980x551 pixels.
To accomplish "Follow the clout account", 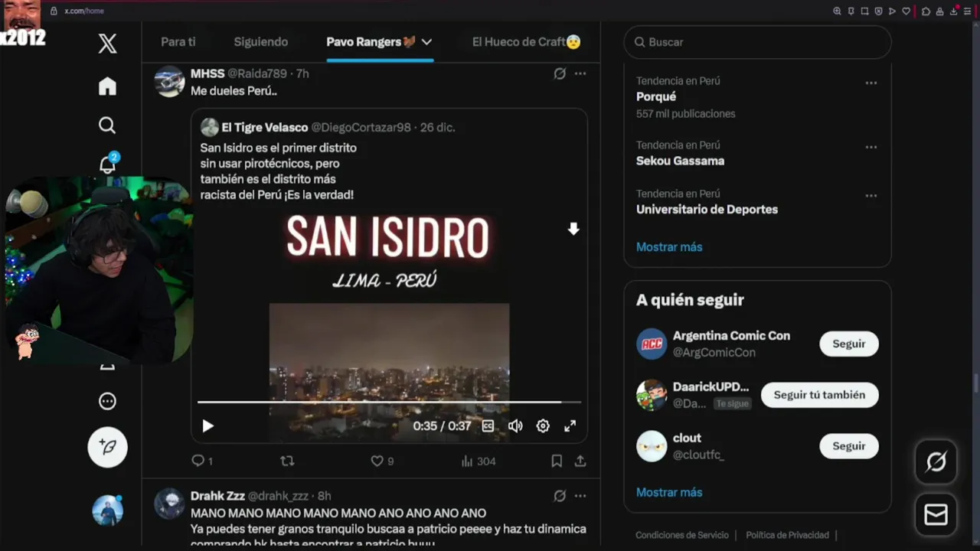I will tap(849, 446).
